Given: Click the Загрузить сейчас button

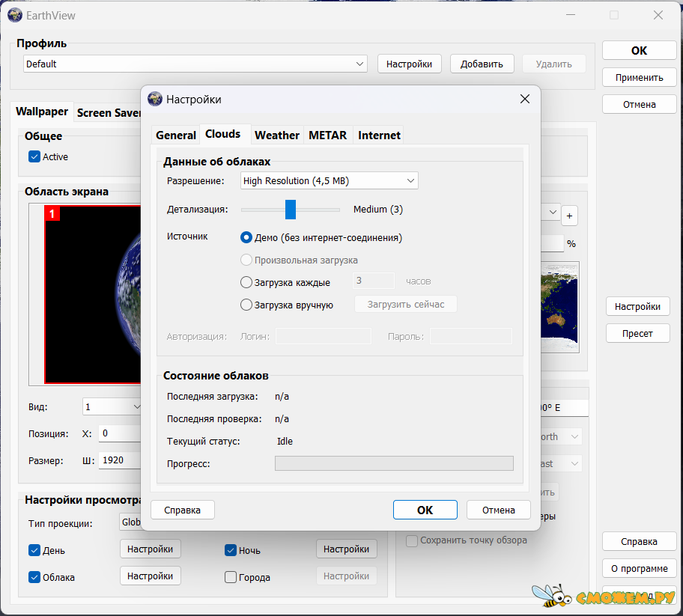Looking at the screenshot, I should 406,305.
